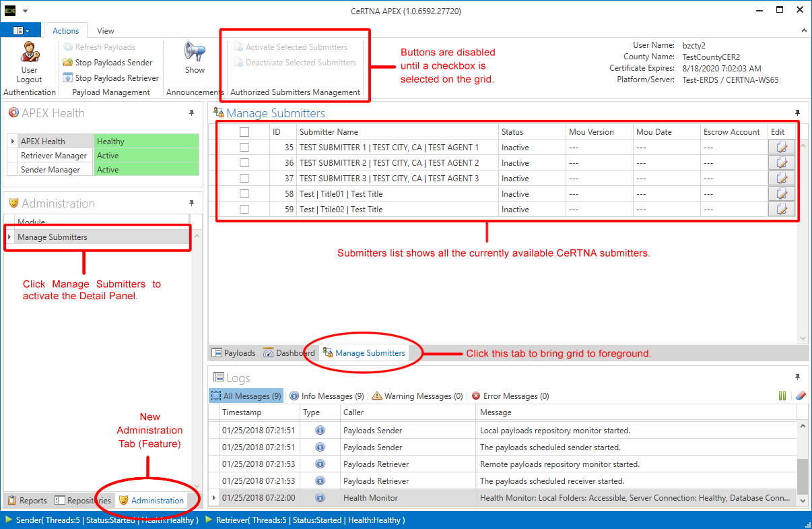
Task: Click the User Logout icon
Action: pyautogui.click(x=29, y=53)
